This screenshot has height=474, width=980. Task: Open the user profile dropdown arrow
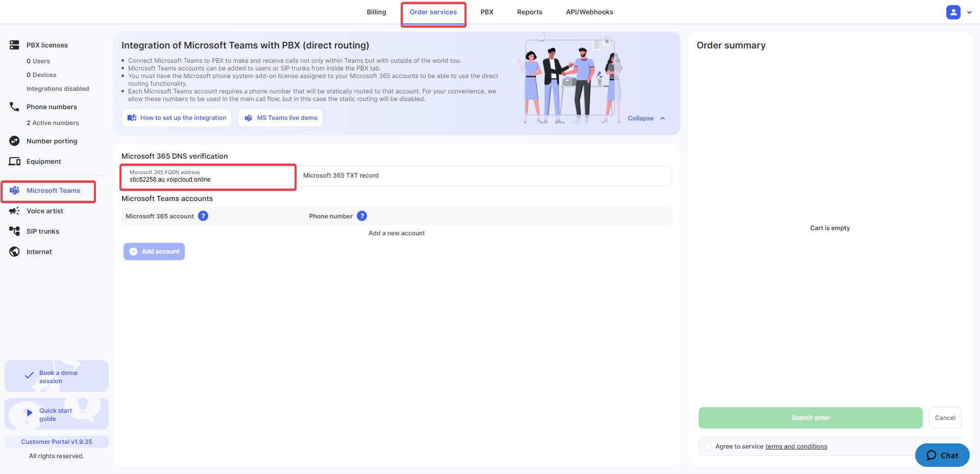coord(969,12)
